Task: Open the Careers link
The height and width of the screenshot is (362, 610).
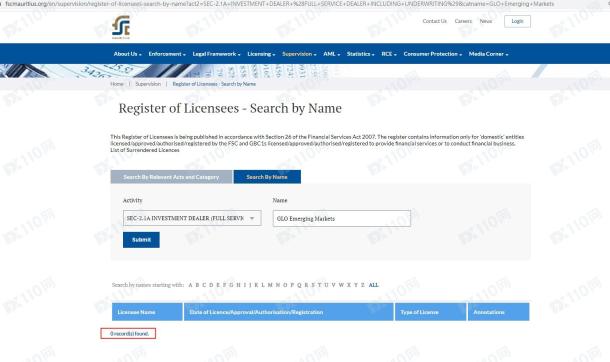Action: tap(463, 21)
